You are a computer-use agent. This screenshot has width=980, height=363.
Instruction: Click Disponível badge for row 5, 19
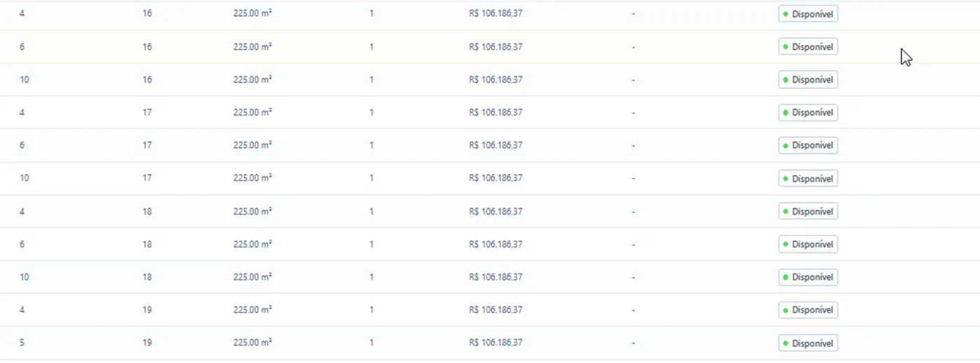click(x=808, y=343)
